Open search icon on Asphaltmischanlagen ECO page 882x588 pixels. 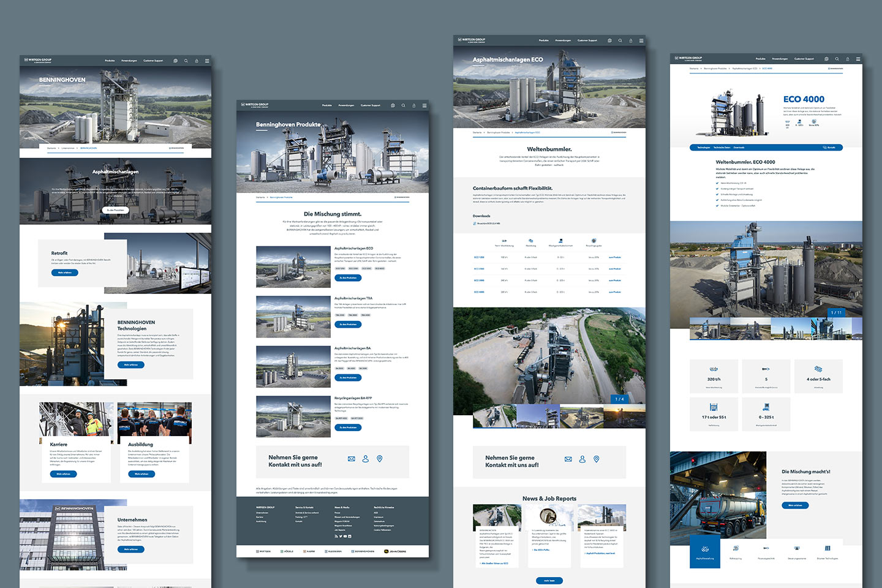pyautogui.click(x=620, y=40)
